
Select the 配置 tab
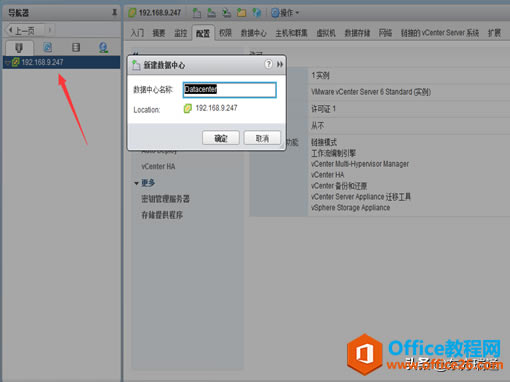click(203, 33)
